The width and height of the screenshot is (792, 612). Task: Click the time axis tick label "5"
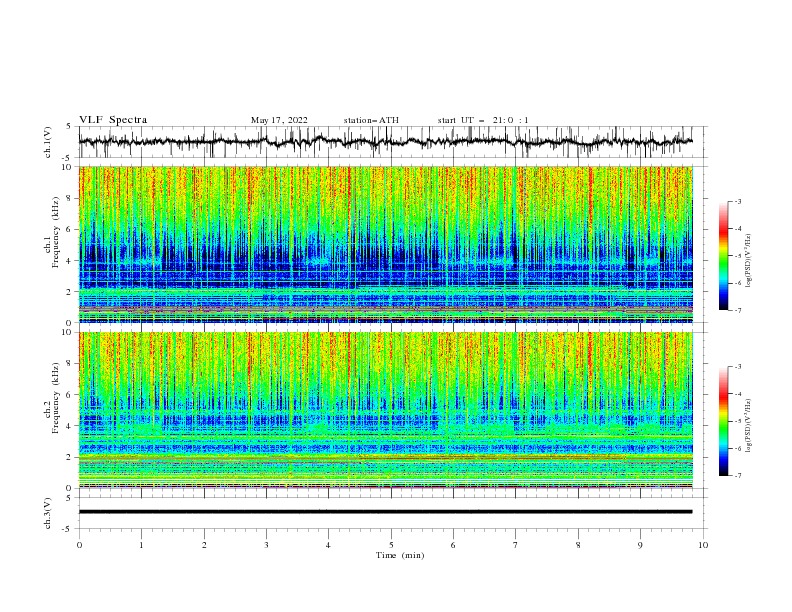[x=391, y=545]
